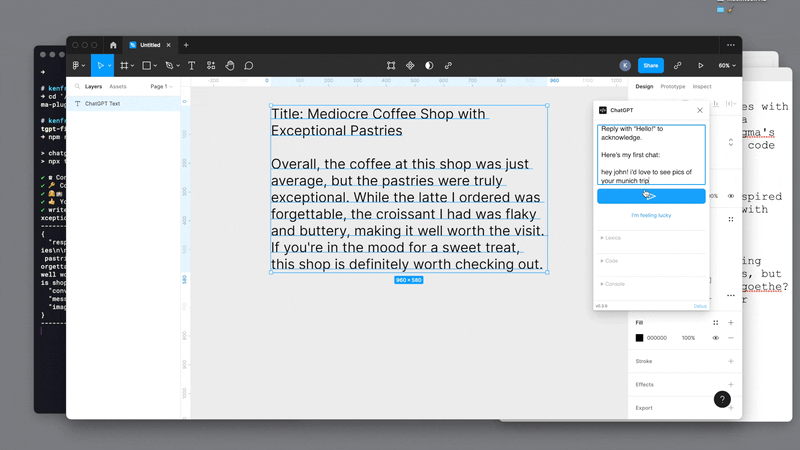Screen dimensions: 800x450
Task: Open Fill styles four-dot icon
Action: (x=715, y=322)
